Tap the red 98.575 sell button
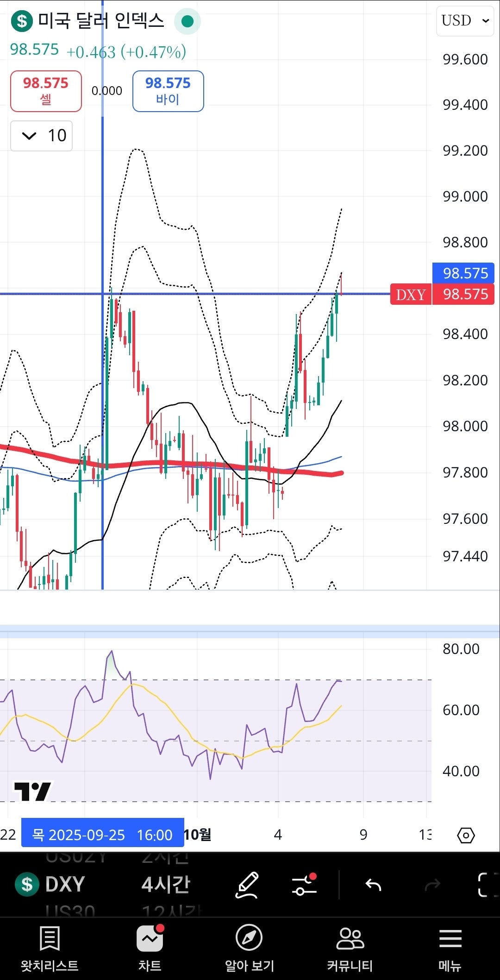This screenshot has width=500, height=980. click(46, 91)
